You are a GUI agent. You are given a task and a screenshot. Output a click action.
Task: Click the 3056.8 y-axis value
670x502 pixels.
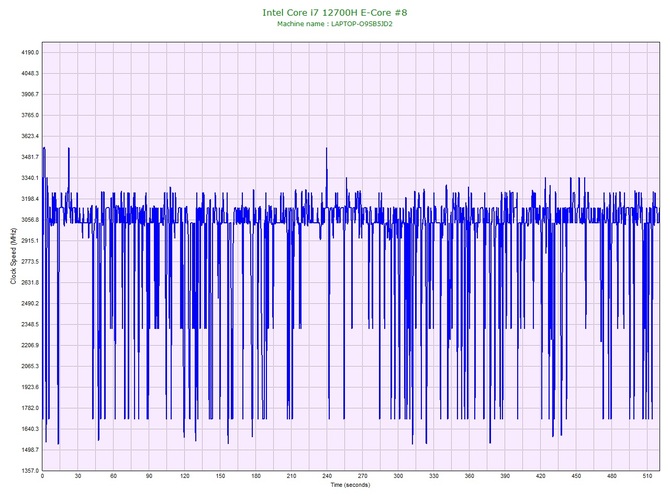pos(30,220)
